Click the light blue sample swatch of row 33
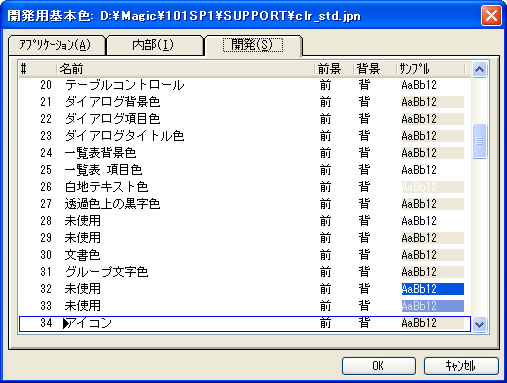 (433, 306)
